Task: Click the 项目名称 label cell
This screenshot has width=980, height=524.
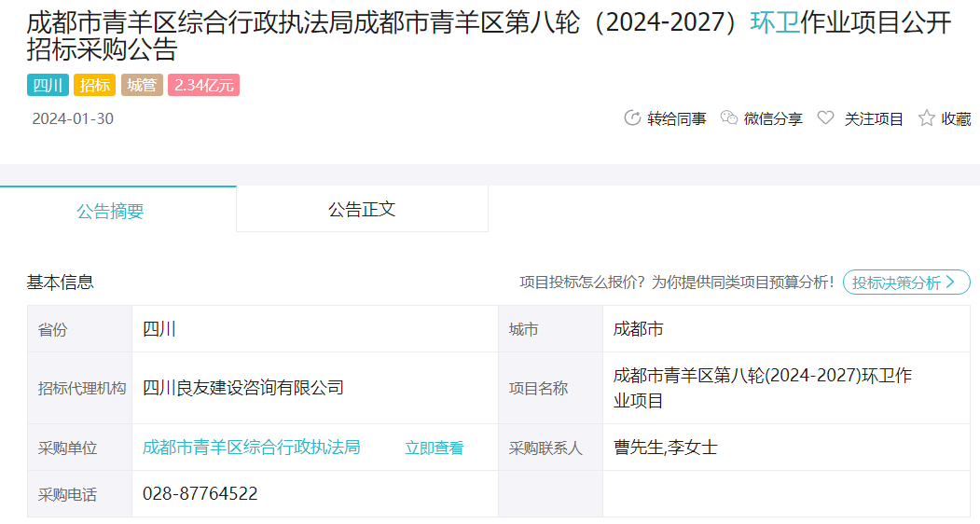Action: [x=551, y=388]
